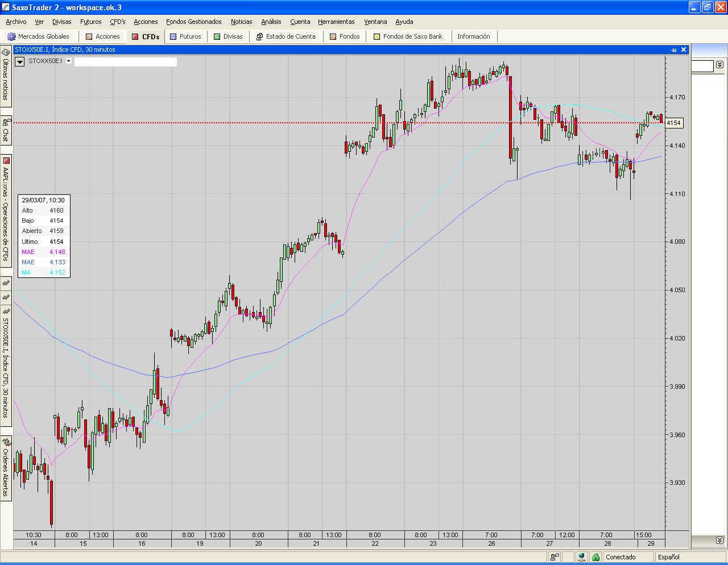Click the chat user icon in status bar
Image resolution: width=728 pixels, height=565 pixels.
click(555, 557)
